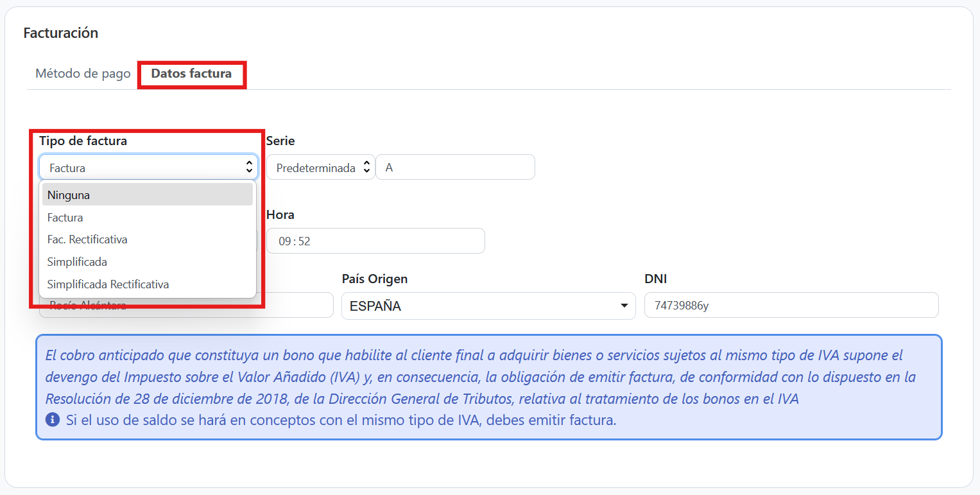Choose Ninguna from the invoice type list

[x=148, y=195]
